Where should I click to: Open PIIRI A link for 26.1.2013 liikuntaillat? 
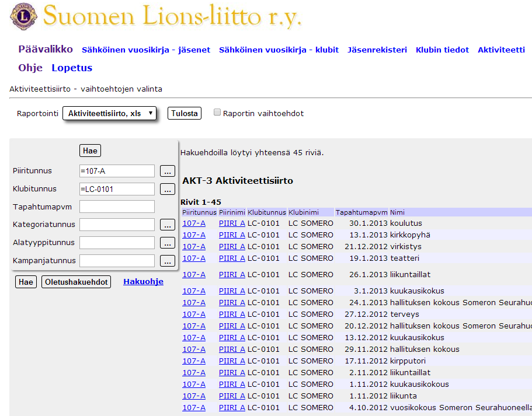pos(232,275)
